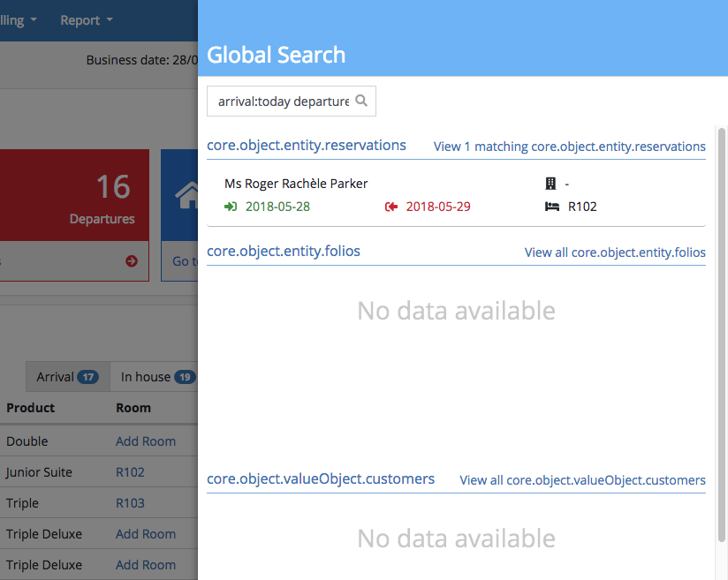Click the building icon in reservation
The image size is (728, 580).
(551, 184)
